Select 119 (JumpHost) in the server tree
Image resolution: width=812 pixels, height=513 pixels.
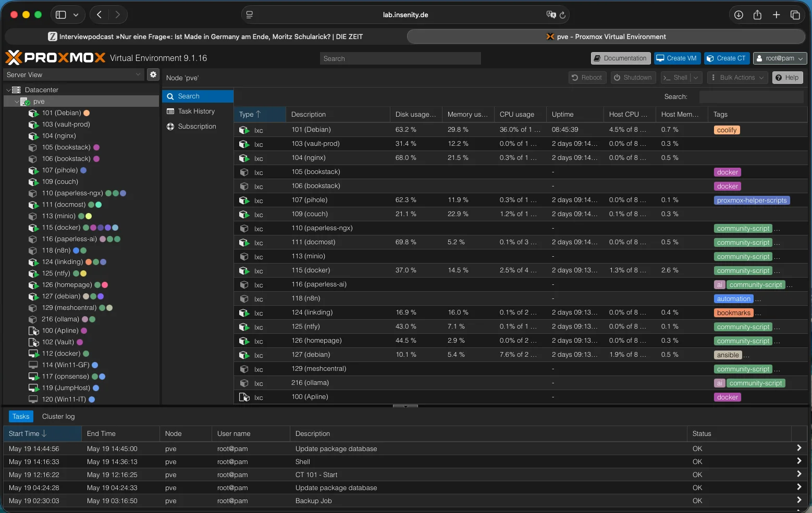pyautogui.click(x=66, y=388)
